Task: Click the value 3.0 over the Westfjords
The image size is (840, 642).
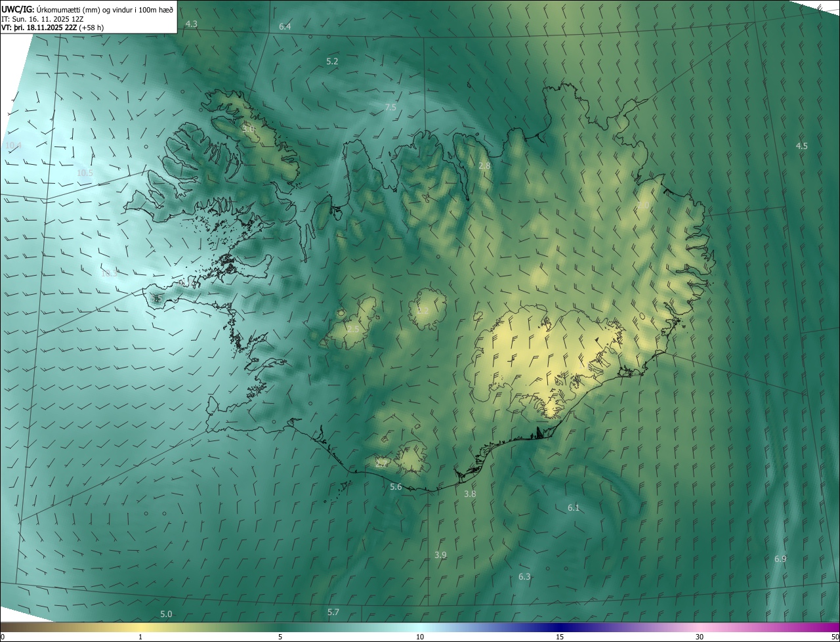Action: coord(248,129)
